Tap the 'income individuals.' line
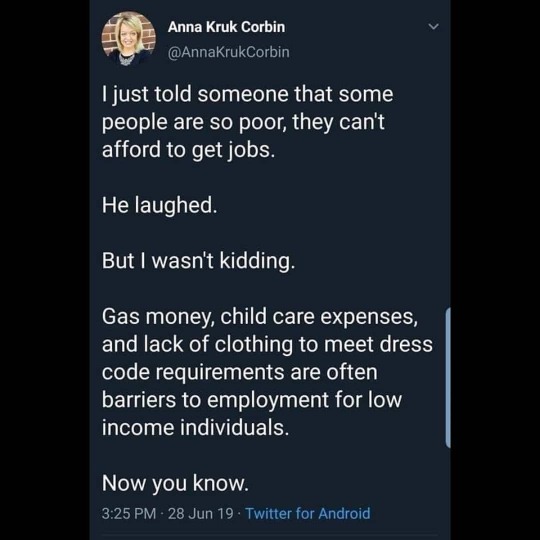Screen dimensions: 540x540 pos(195,427)
